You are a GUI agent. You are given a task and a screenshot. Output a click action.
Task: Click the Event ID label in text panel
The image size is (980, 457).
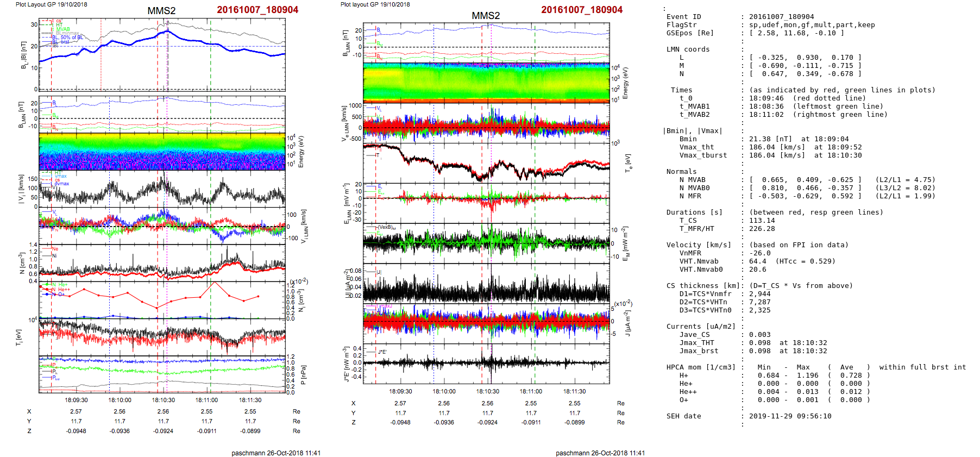click(x=683, y=17)
